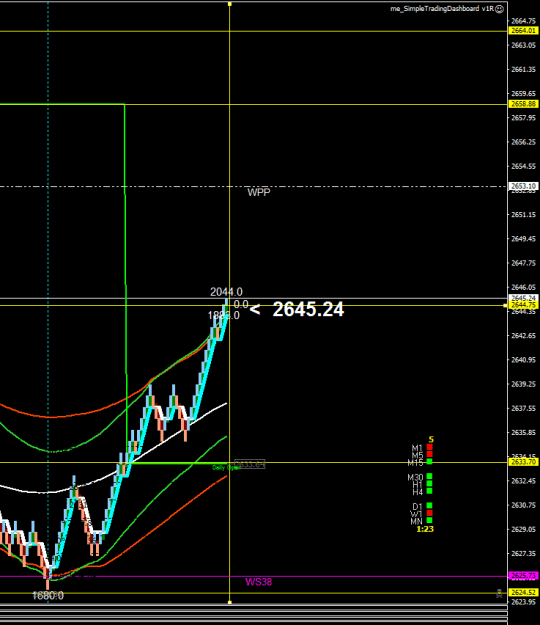Click the magenta 2625.73 price tag
540x625 pixels.
[523, 576]
